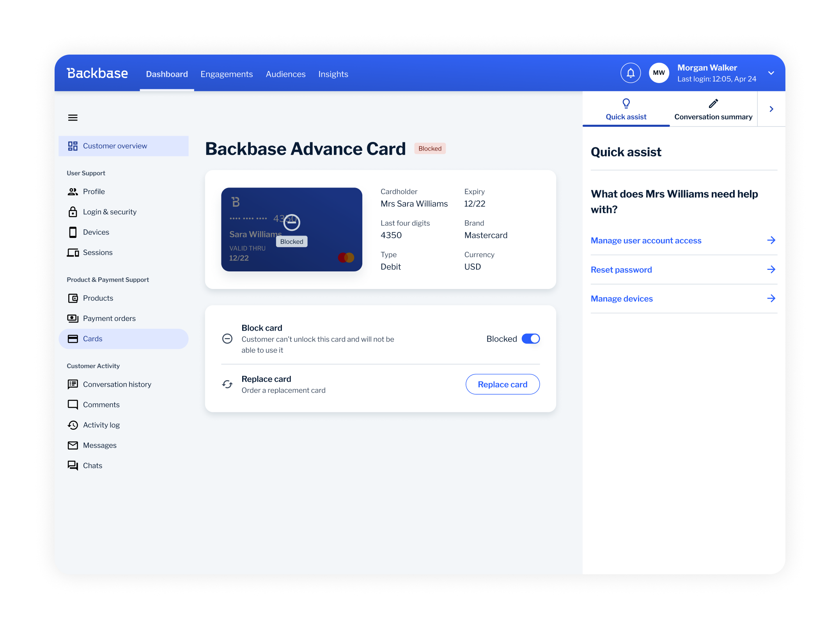Expand the Morgan Walker account dropdown
This screenshot has width=840, height=629.
point(771,73)
